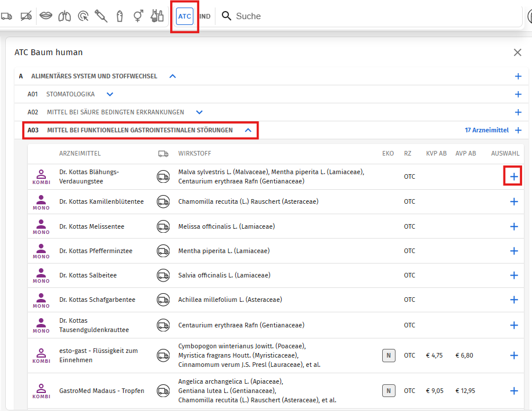This screenshot has height=411, width=532.
Task: Expand A02 Mittel bei Säure bedingten Erkrankungen
Action: (x=200, y=112)
